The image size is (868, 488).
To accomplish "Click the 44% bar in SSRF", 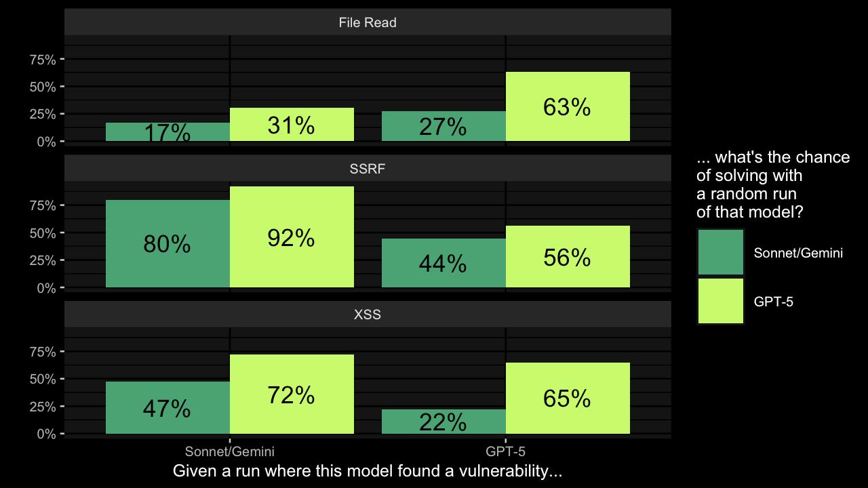I will (x=443, y=263).
